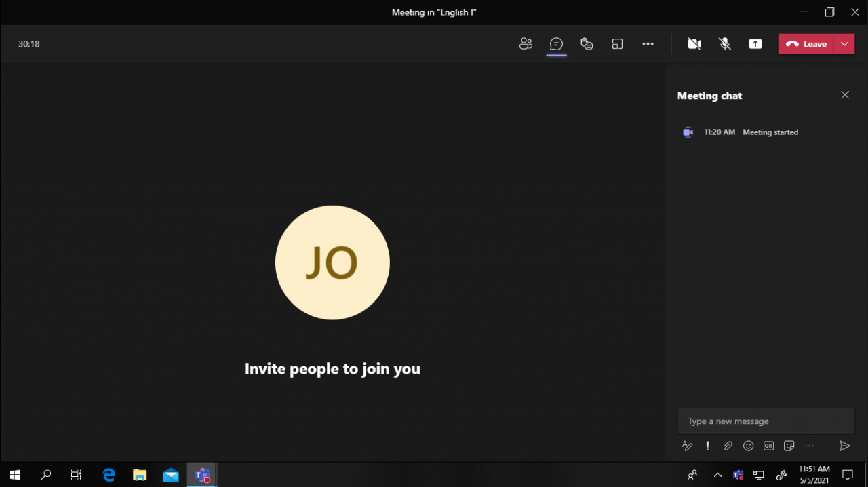Mark message as important with exclamation icon
The width and height of the screenshot is (868, 487).
(707, 446)
